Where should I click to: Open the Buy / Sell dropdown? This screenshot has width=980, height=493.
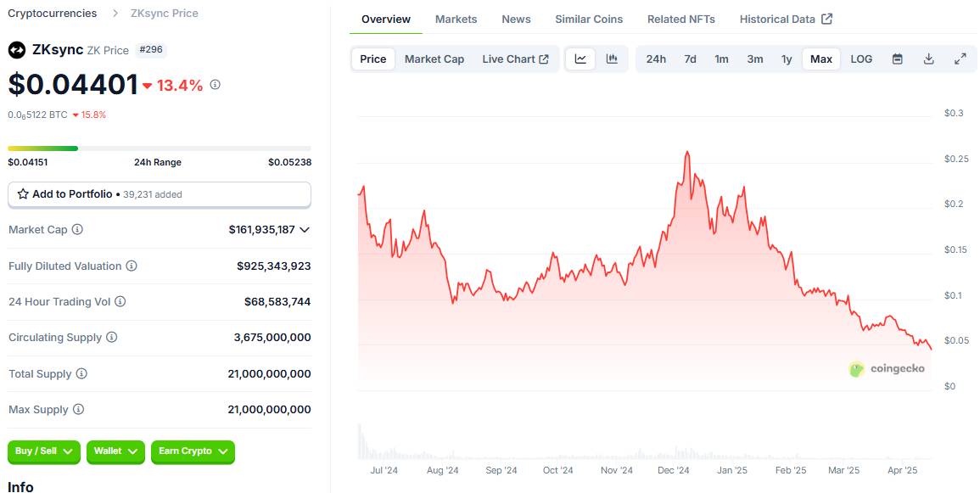tap(44, 451)
